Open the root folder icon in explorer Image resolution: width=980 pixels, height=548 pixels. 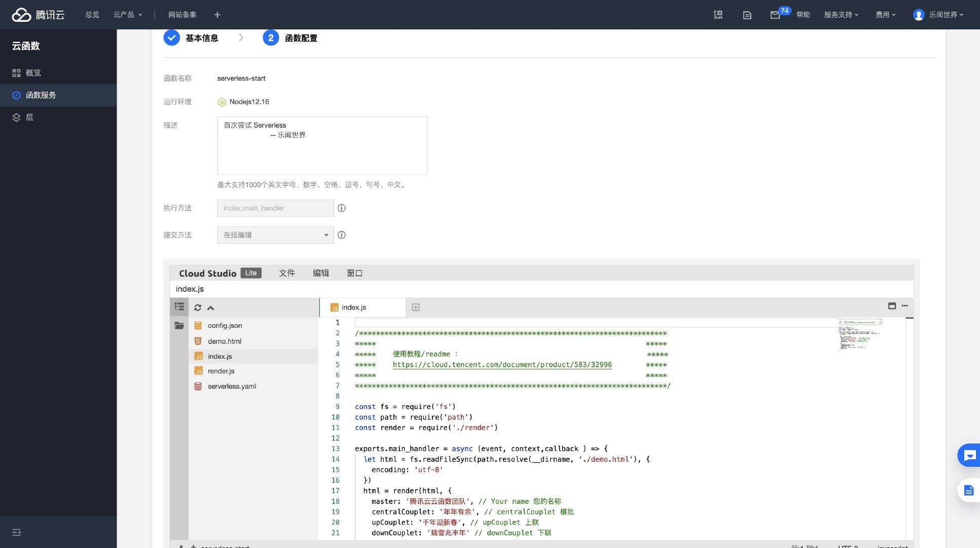pos(179,325)
